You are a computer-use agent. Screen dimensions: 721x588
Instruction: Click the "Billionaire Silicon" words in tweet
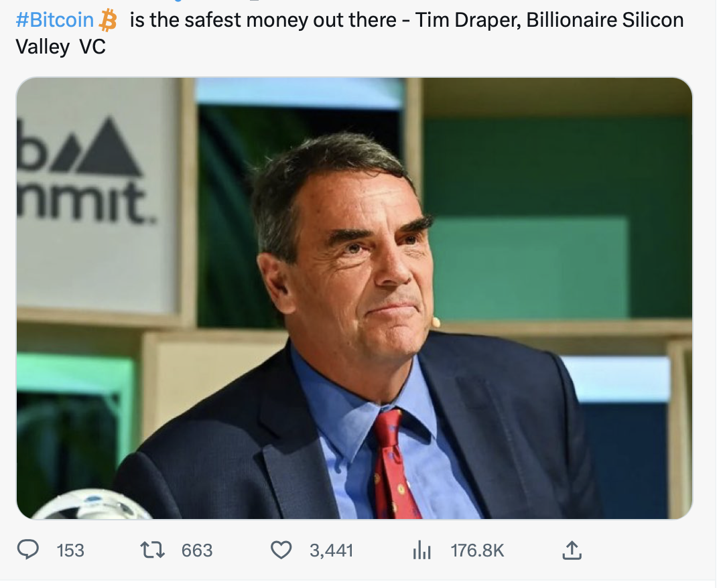click(604, 21)
